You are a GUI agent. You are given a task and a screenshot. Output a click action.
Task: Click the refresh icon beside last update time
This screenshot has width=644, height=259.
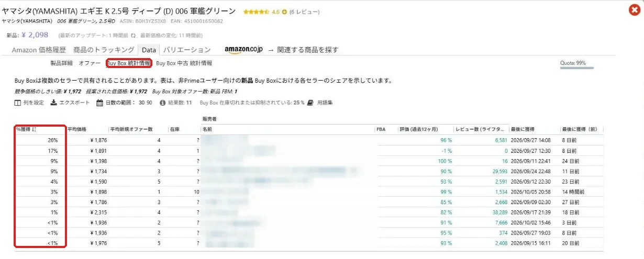click(x=133, y=36)
